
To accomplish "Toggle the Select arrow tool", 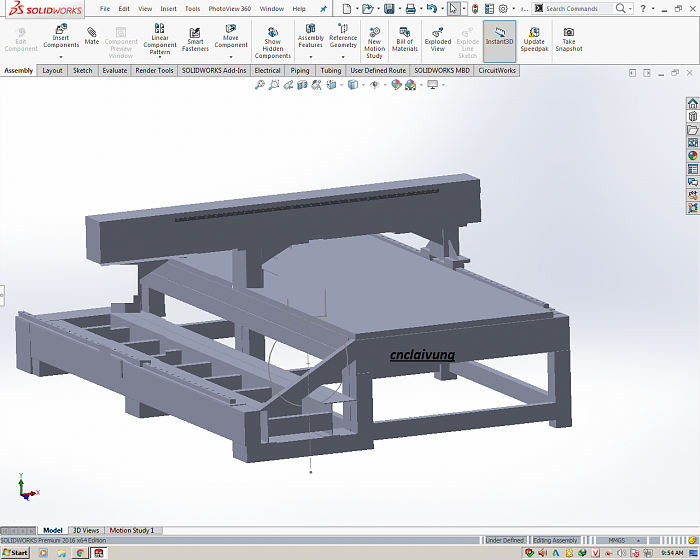I will click(x=454, y=8).
